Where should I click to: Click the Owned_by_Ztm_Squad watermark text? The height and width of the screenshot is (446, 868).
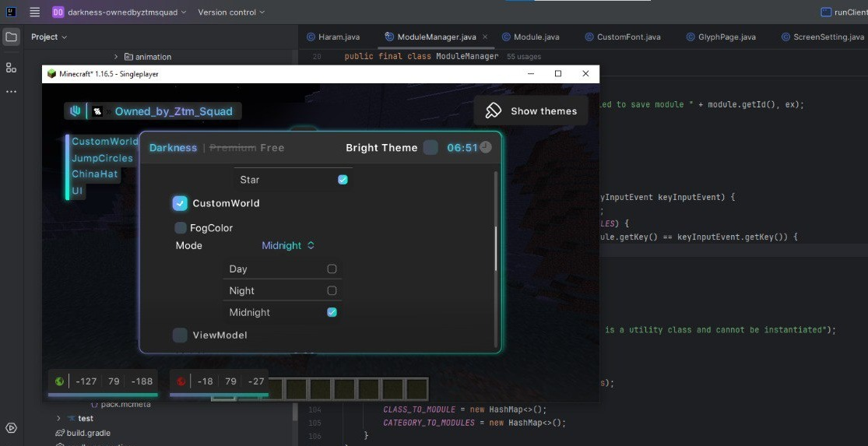174,111
